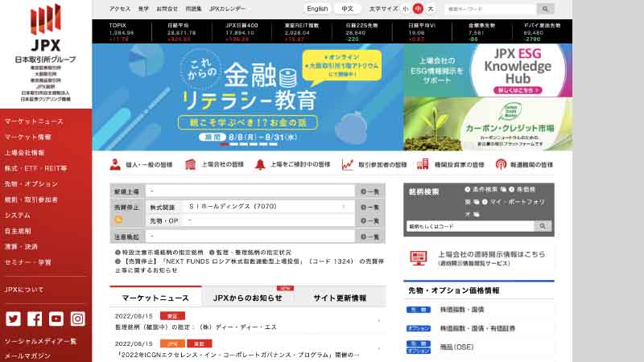Switch language to English
Screen dimensions: 644x362
point(317,9)
